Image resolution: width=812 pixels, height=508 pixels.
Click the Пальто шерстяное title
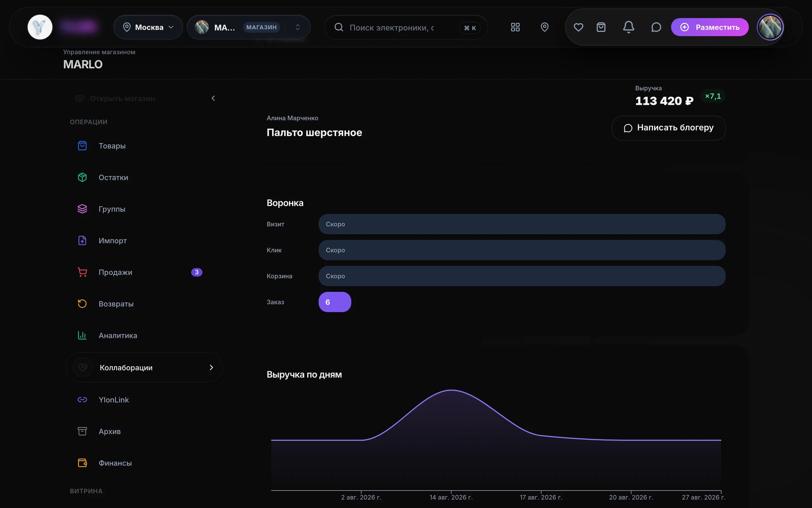pyautogui.click(x=314, y=133)
